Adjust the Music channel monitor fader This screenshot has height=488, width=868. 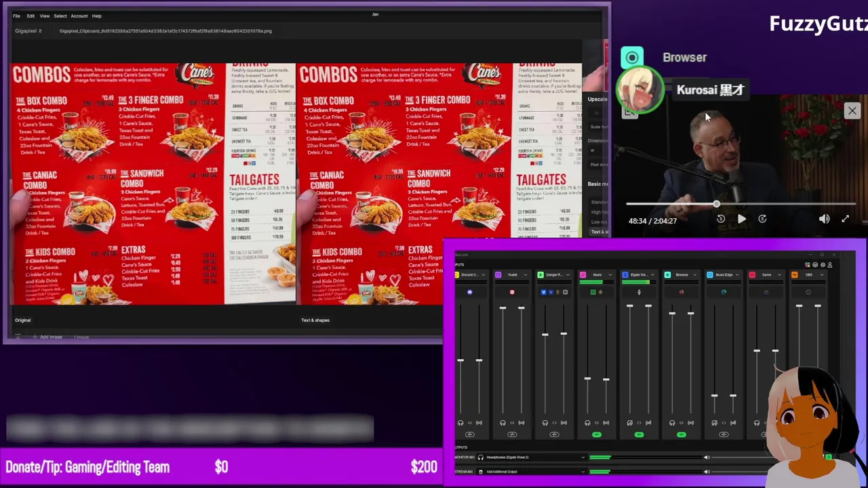click(x=587, y=379)
